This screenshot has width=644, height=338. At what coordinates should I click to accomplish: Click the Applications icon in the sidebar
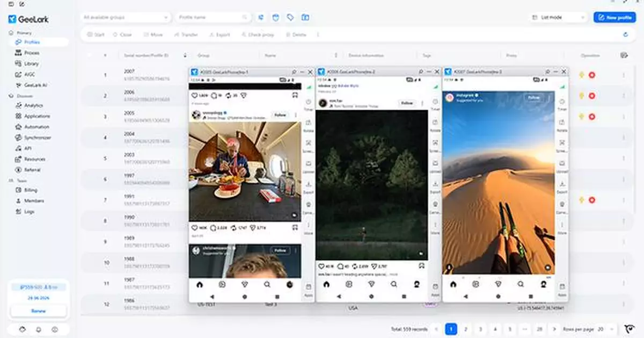(18, 116)
